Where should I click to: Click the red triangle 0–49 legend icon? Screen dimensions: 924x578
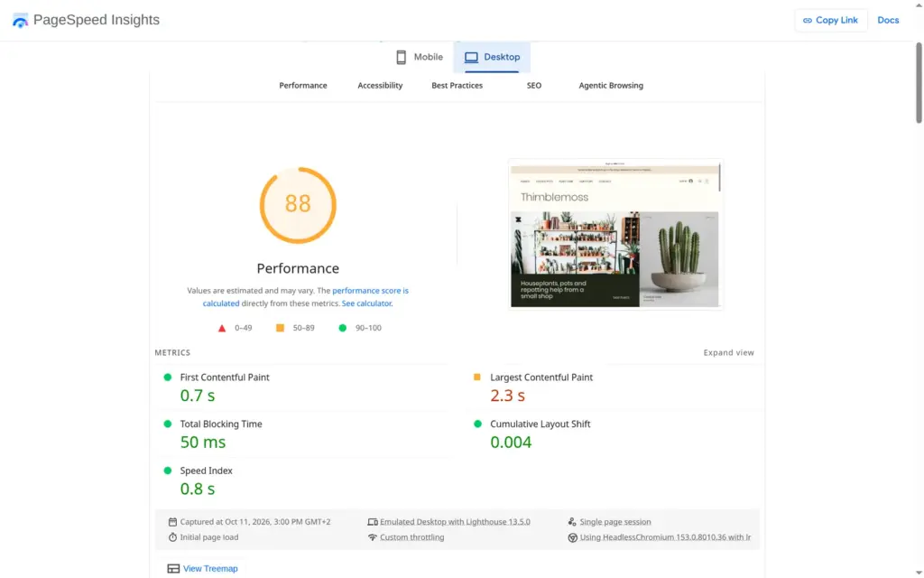[x=222, y=328]
